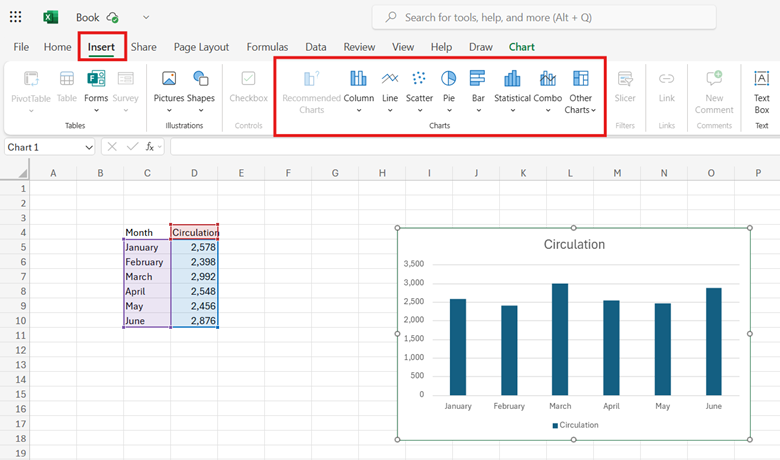Select the cell containing February
This screenshot has height=460, width=780.
click(x=147, y=262)
